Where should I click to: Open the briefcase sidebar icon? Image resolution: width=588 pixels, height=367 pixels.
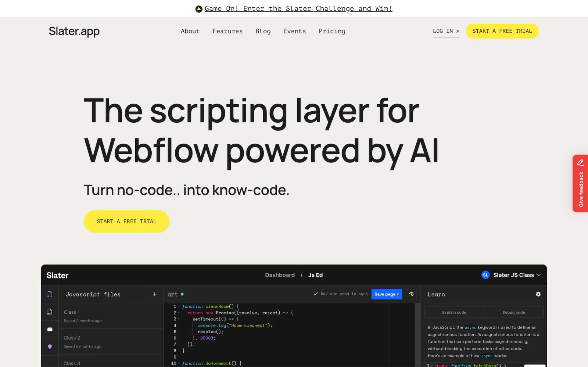click(50, 329)
